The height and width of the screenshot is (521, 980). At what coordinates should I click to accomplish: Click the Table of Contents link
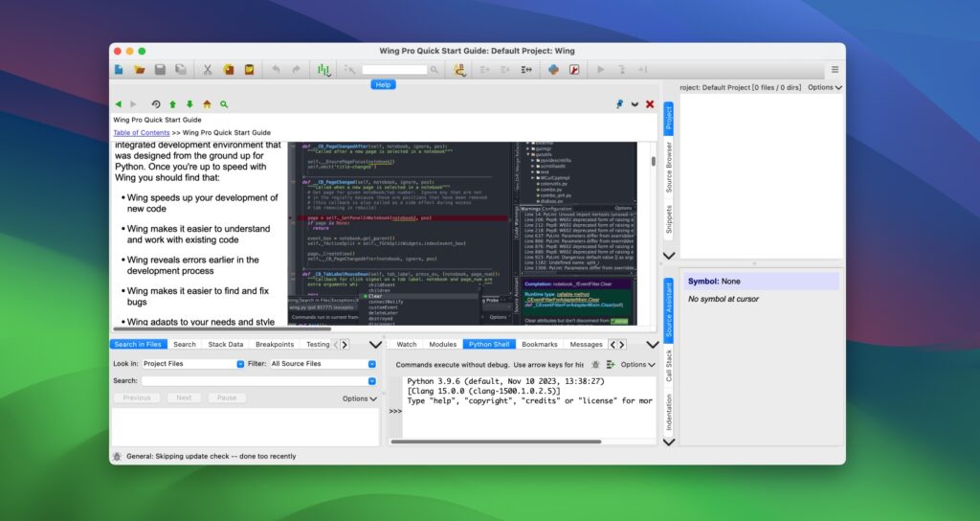(x=142, y=132)
